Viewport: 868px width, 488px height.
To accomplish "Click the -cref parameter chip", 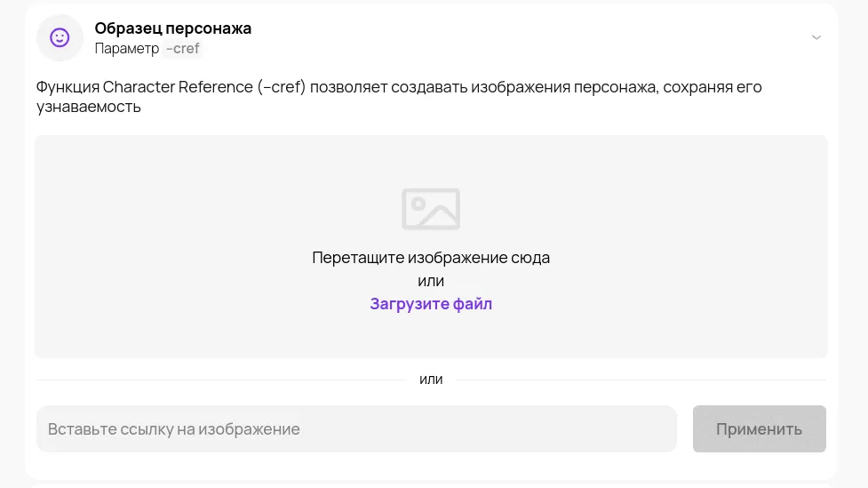I will [183, 49].
